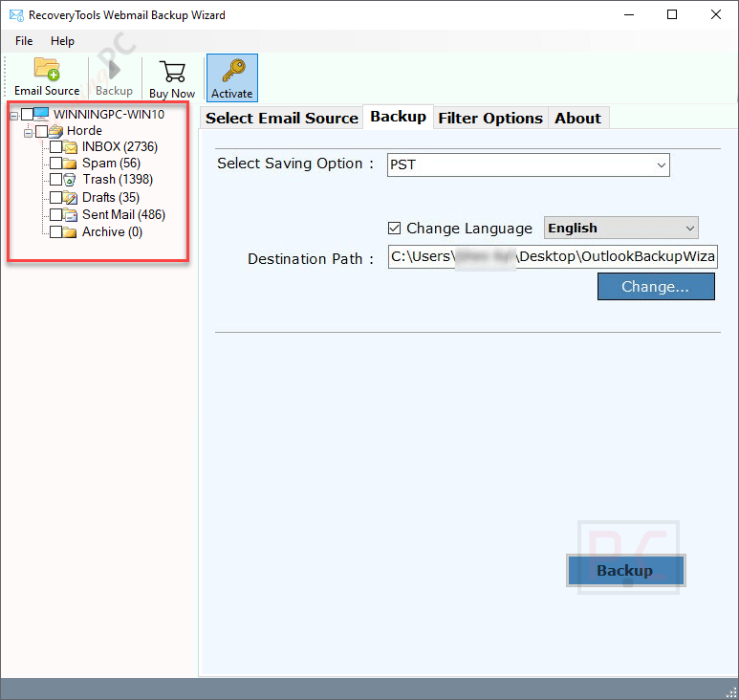Select the Backup tab

399,117
